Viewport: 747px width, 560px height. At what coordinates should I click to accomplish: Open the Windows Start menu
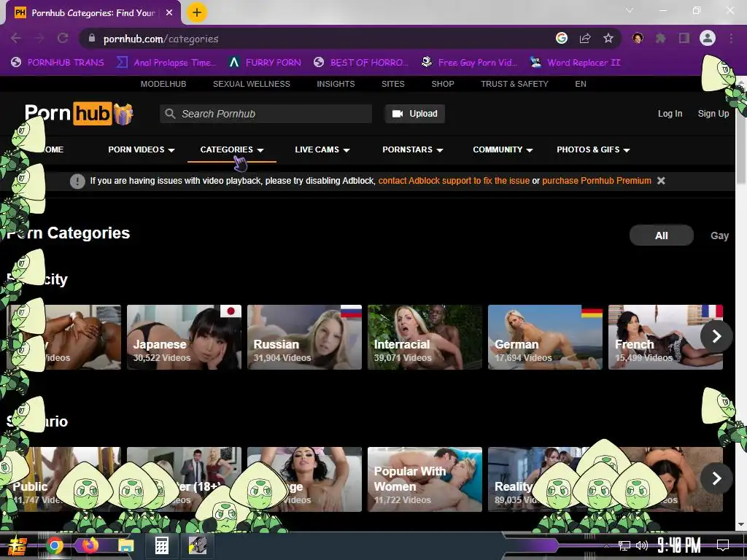tap(18, 545)
